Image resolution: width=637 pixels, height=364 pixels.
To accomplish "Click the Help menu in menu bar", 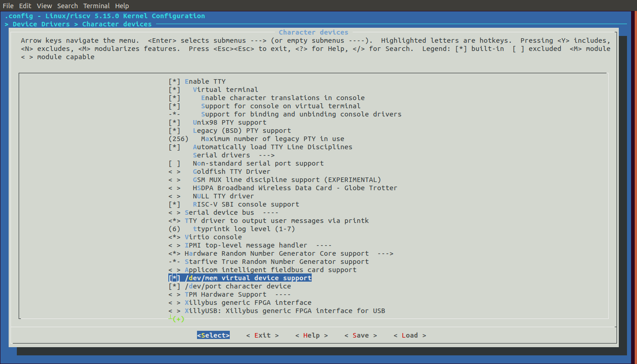I will pyautogui.click(x=122, y=6).
